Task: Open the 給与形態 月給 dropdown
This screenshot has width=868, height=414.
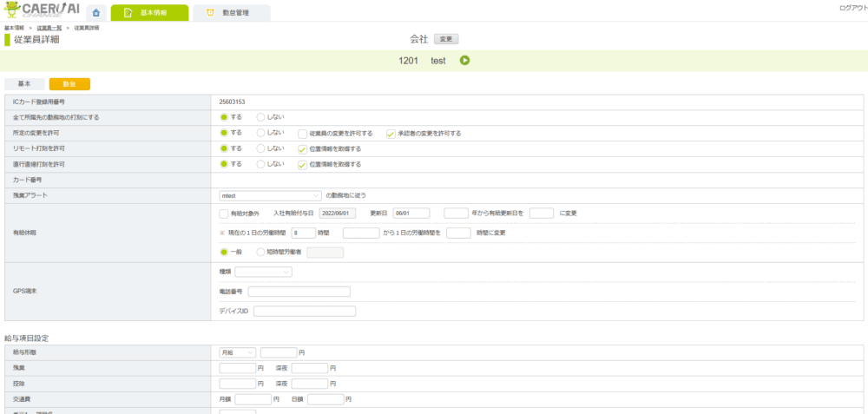Action: pos(237,353)
